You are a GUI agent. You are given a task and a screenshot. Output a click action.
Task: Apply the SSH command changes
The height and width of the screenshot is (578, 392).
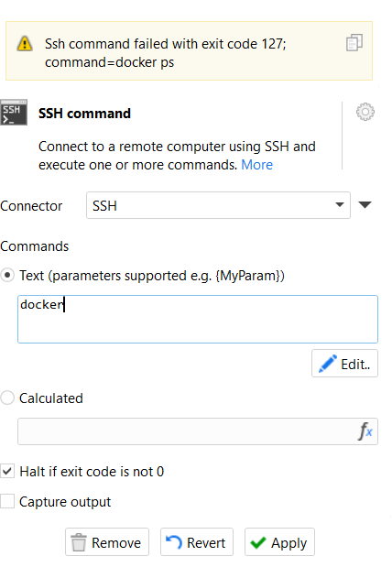279,542
